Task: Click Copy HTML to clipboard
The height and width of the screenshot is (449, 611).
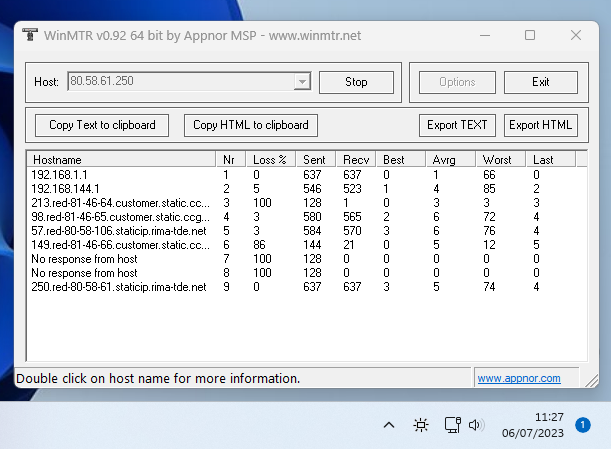Action: pyautogui.click(x=252, y=125)
